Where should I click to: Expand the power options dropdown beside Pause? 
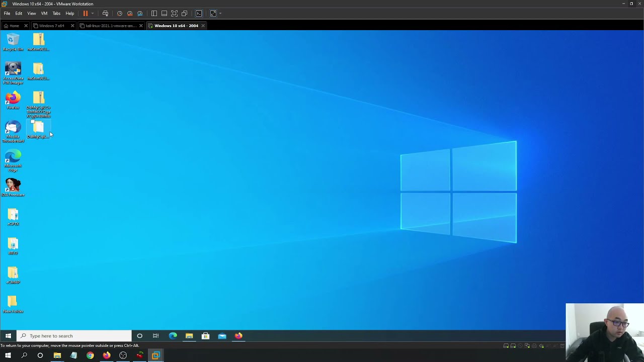(93, 14)
